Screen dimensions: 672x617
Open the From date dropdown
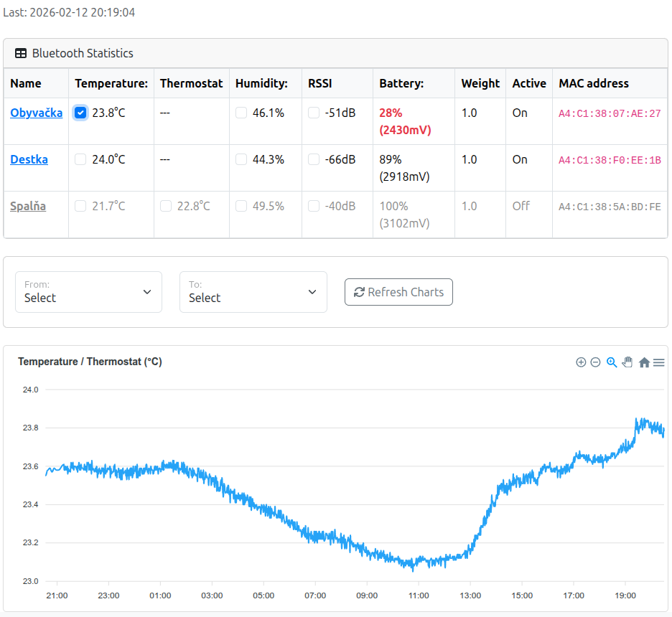point(88,292)
